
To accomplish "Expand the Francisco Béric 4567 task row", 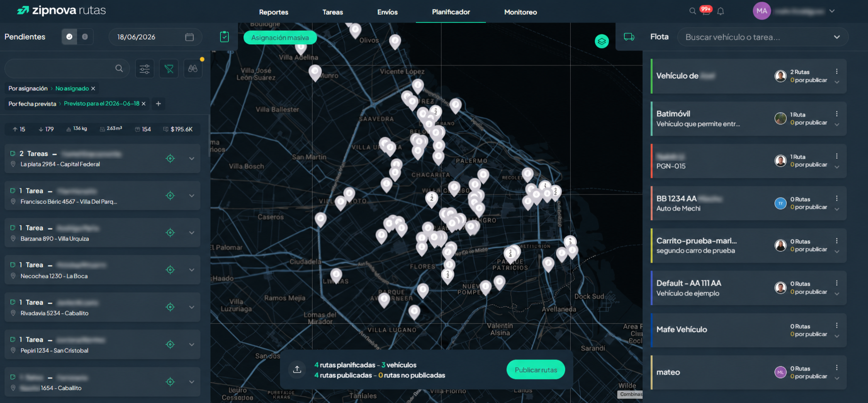I will 192,196.
